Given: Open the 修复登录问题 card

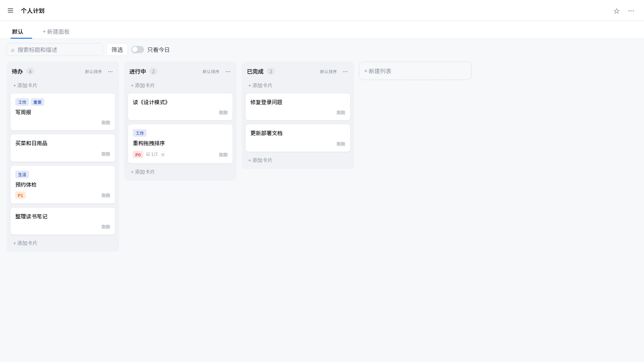Looking at the screenshot, I should (x=298, y=107).
